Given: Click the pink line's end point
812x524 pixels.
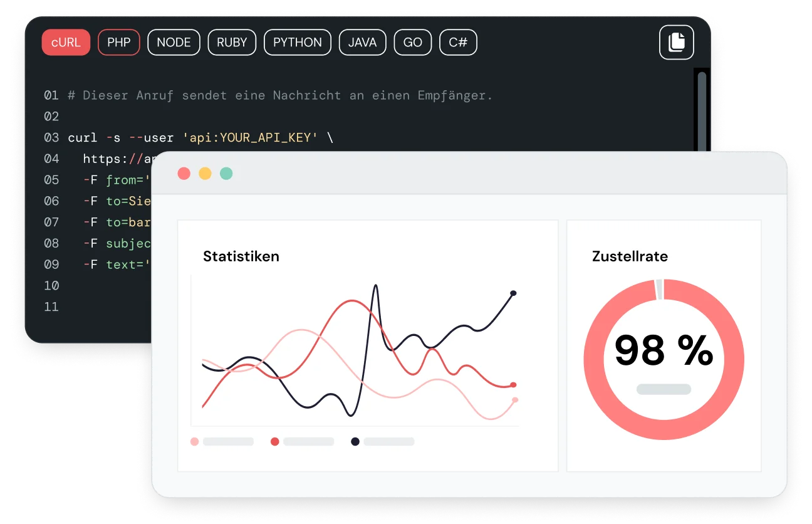Looking at the screenshot, I should pyautogui.click(x=515, y=400).
